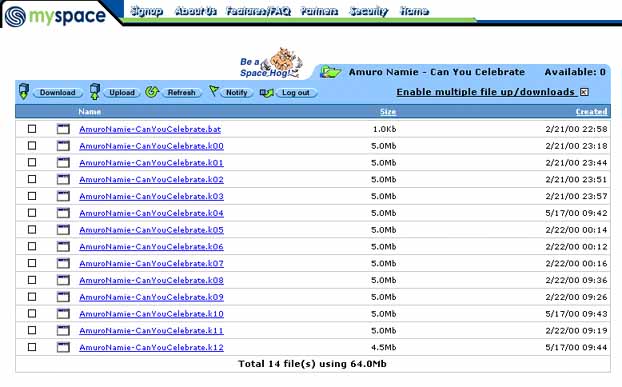Image resolution: width=622 pixels, height=387 pixels.
Task: Check the box for the .k04 file
Action: pyautogui.click(x=32, y=213)
